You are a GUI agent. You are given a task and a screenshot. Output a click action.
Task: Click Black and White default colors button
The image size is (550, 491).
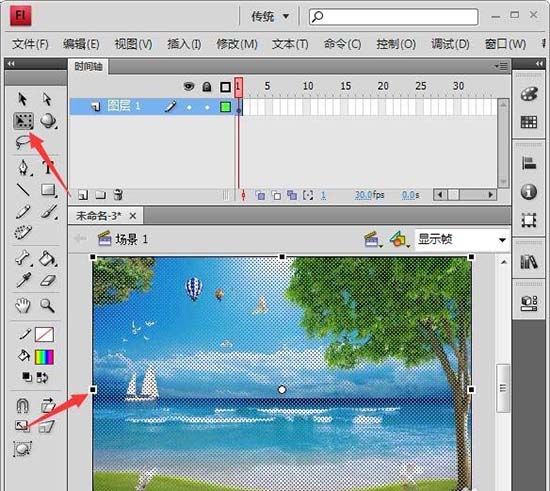click(x=27, y=377)
